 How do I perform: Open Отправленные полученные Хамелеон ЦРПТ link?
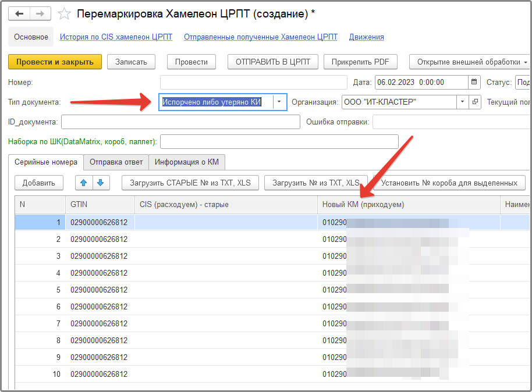(261, 37)
